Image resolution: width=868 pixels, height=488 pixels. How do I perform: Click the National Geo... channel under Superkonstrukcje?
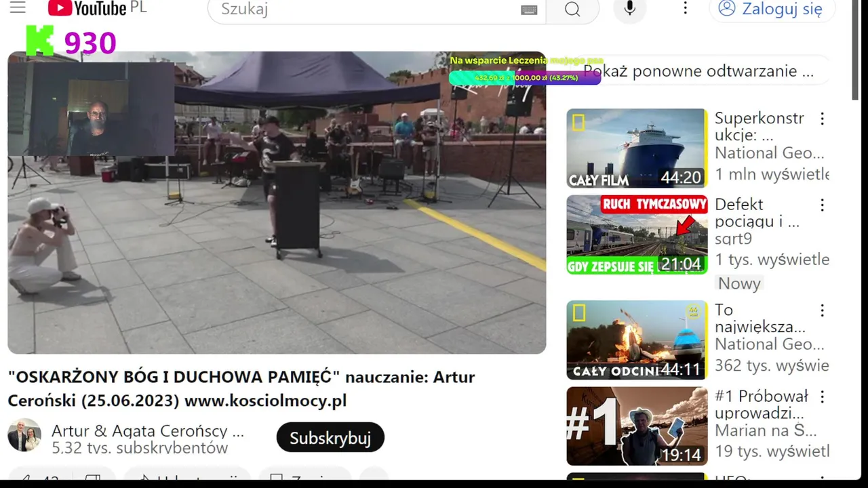coord(769,153)
